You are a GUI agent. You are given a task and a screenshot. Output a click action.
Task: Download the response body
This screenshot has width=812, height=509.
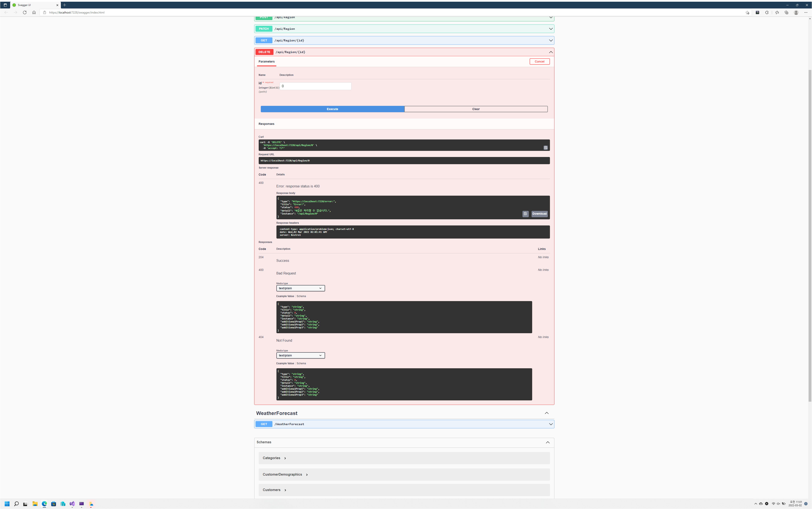[539, 214]
